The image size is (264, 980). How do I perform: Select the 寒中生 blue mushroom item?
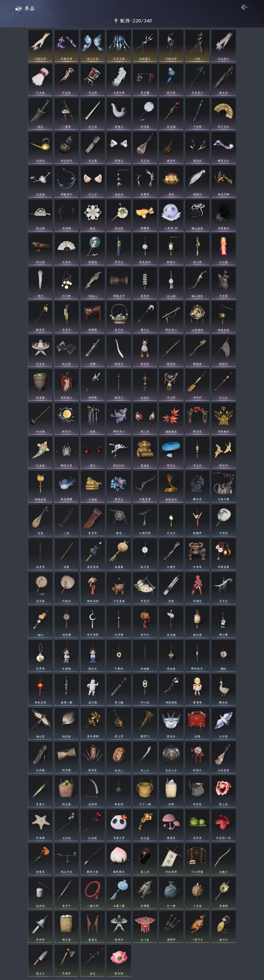pyautogui.click(x=171, y=452)
